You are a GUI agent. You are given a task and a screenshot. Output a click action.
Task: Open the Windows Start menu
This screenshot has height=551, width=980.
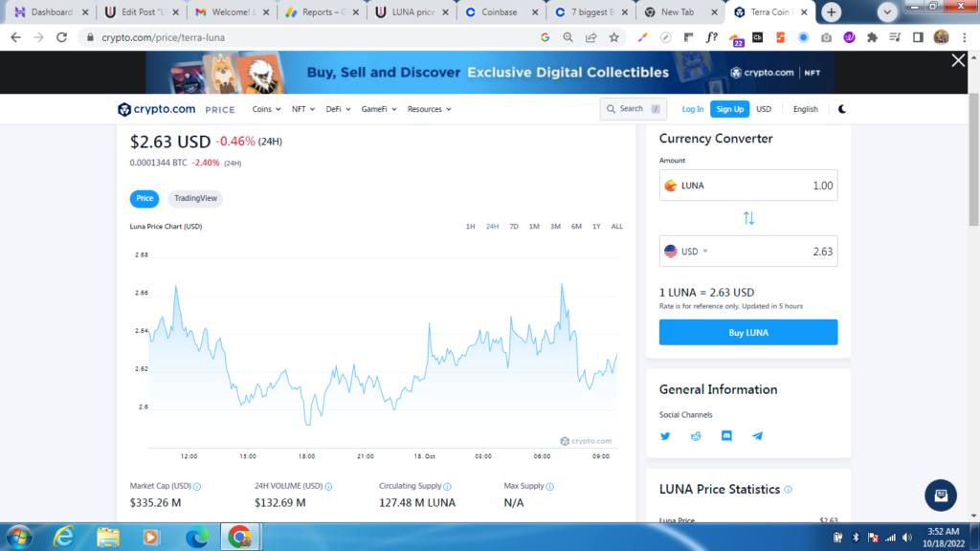click(19, 538)
